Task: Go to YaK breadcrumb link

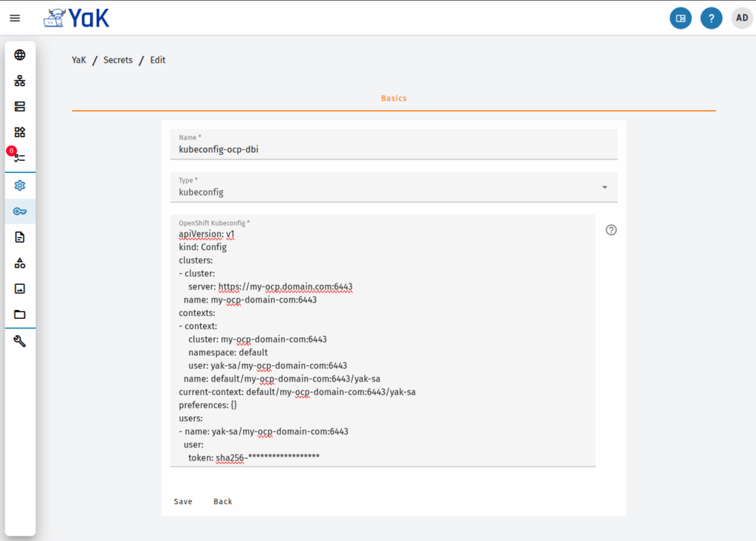Action: (x=79, y=61)
